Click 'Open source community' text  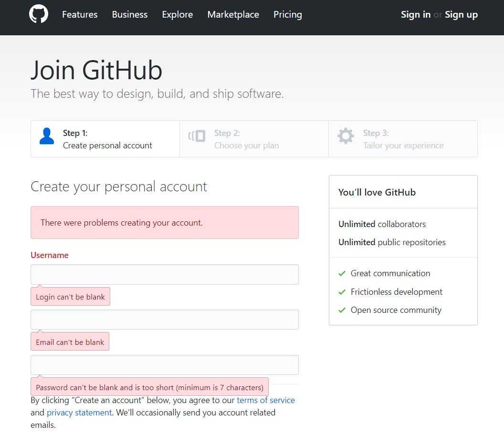tap(396, 310)
